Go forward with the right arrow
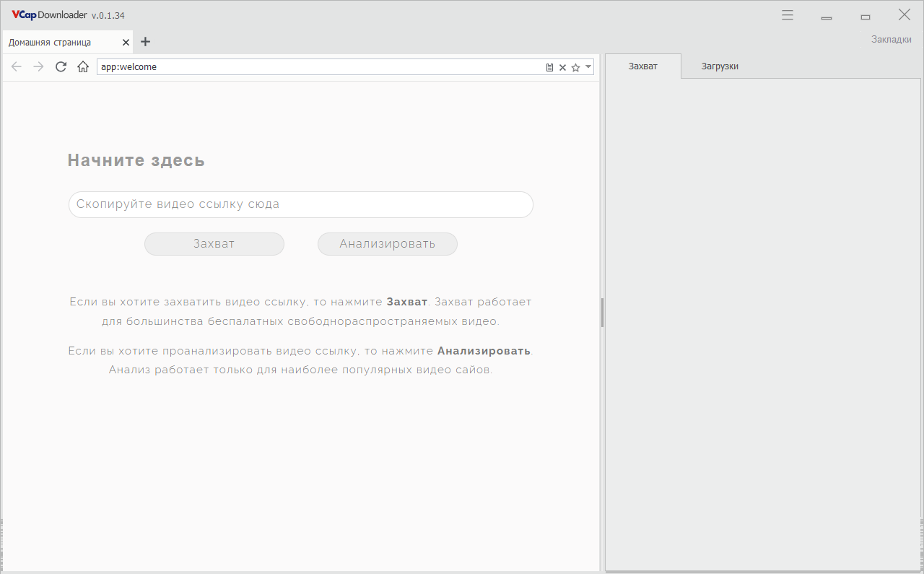This screenshot has width=924, height=574. coord(39,66)
